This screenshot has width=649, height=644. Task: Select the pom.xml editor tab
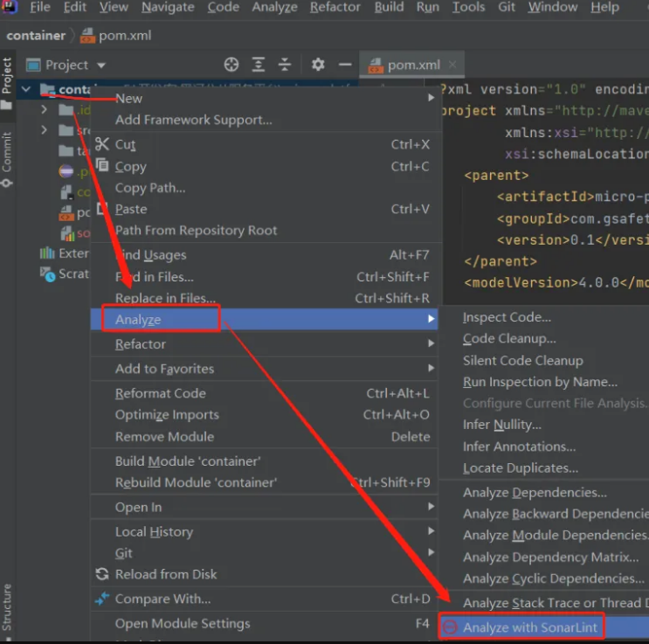coord(412,65)
